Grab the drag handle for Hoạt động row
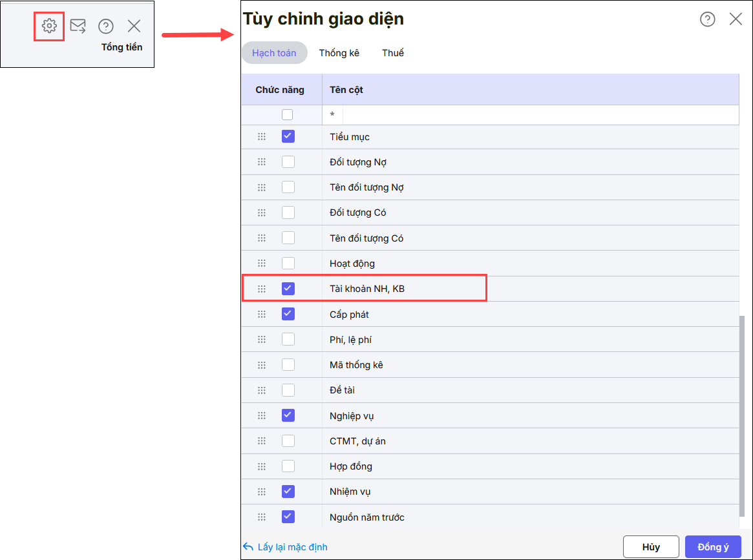The height and width of the screenshot is (560, 753). (x=262, y=263)
